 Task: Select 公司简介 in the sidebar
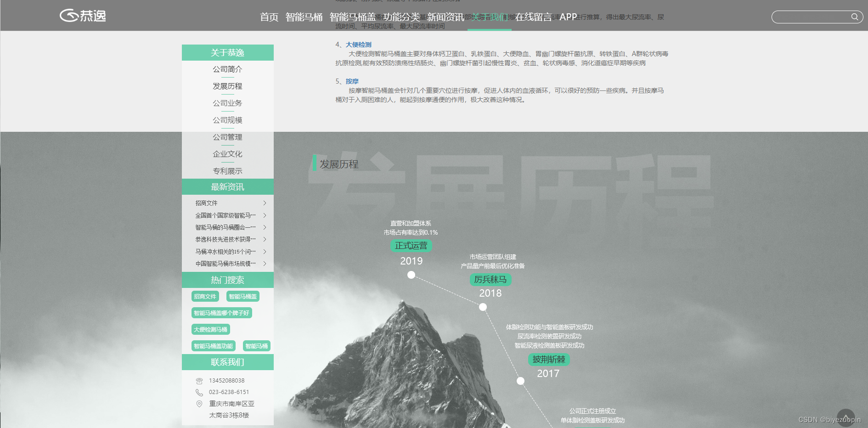point(227,69)
